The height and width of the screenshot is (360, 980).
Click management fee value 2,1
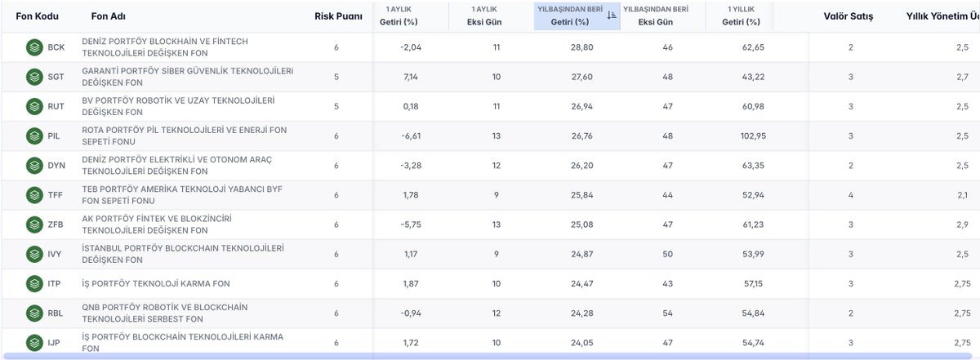coord(962,195)
